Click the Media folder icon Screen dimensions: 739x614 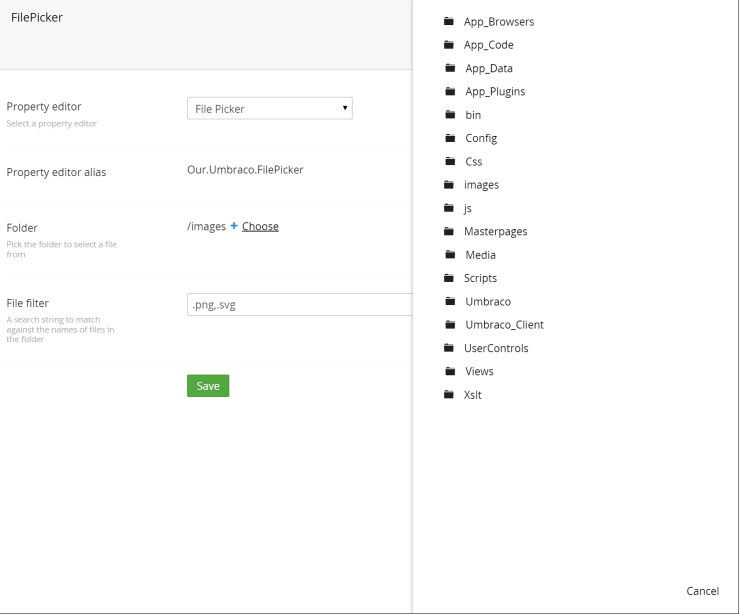tap(450, 254)
